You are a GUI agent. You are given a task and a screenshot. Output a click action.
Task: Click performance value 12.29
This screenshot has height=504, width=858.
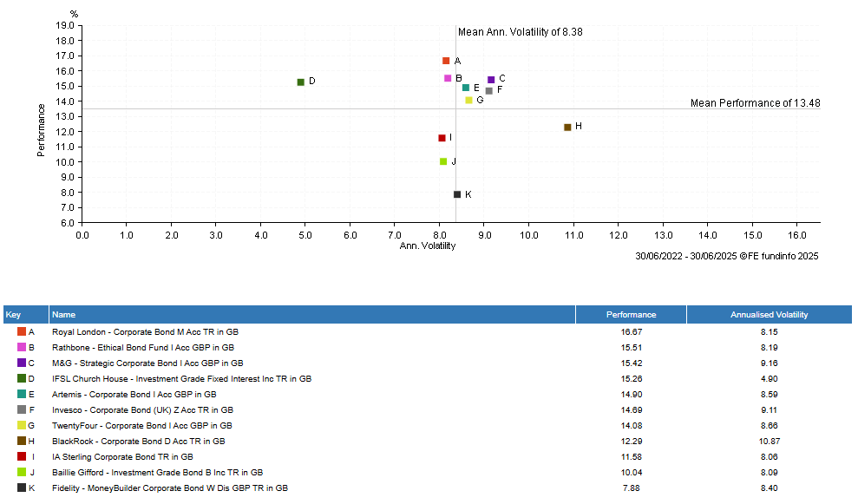pos(631,441)
